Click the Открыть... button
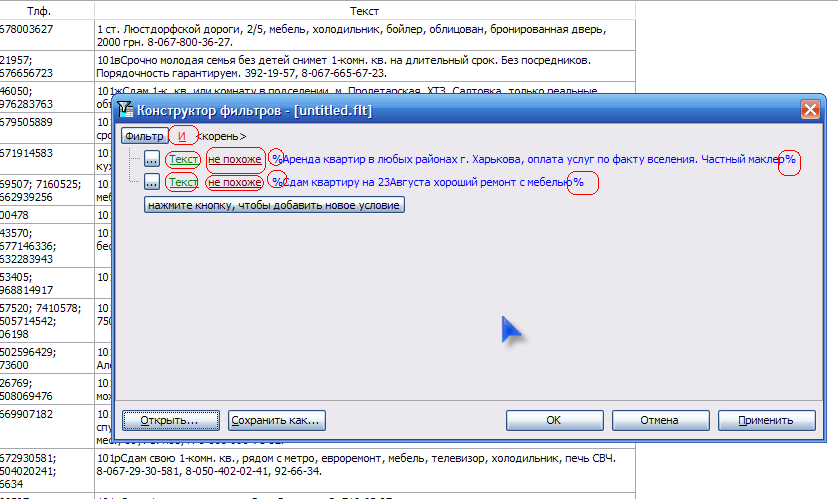 (168, 420)
